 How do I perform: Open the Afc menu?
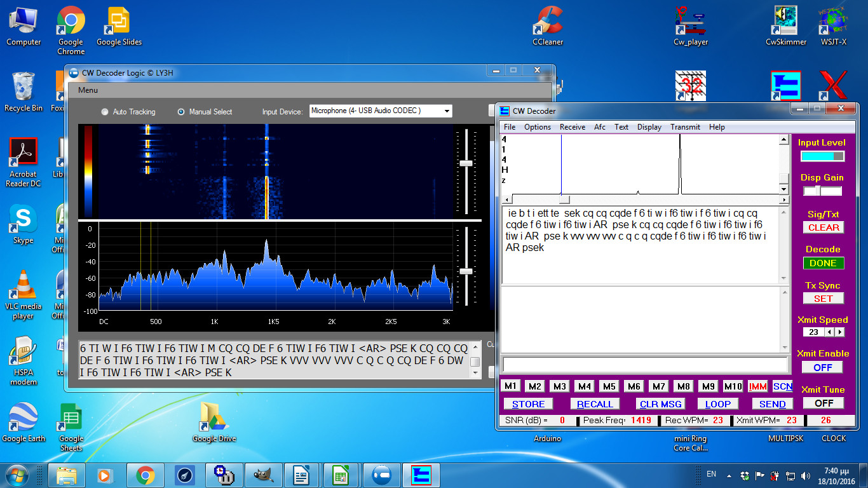[x=599, y=127]
